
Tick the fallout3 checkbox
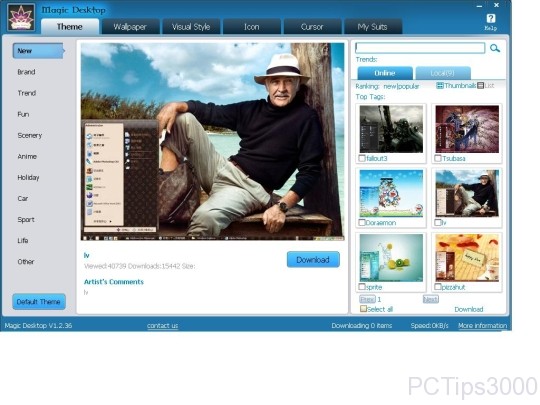362,158
